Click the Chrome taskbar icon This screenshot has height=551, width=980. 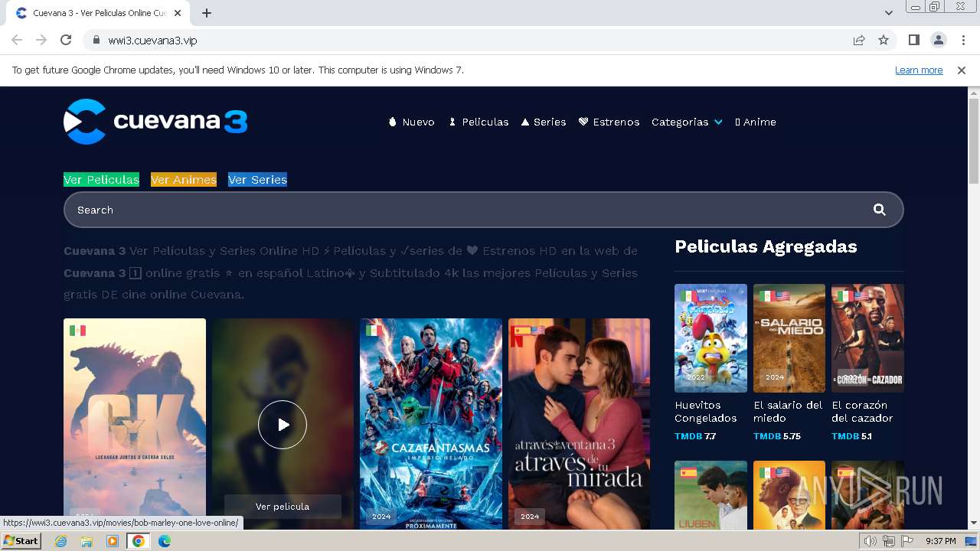(x=138, y=541)
